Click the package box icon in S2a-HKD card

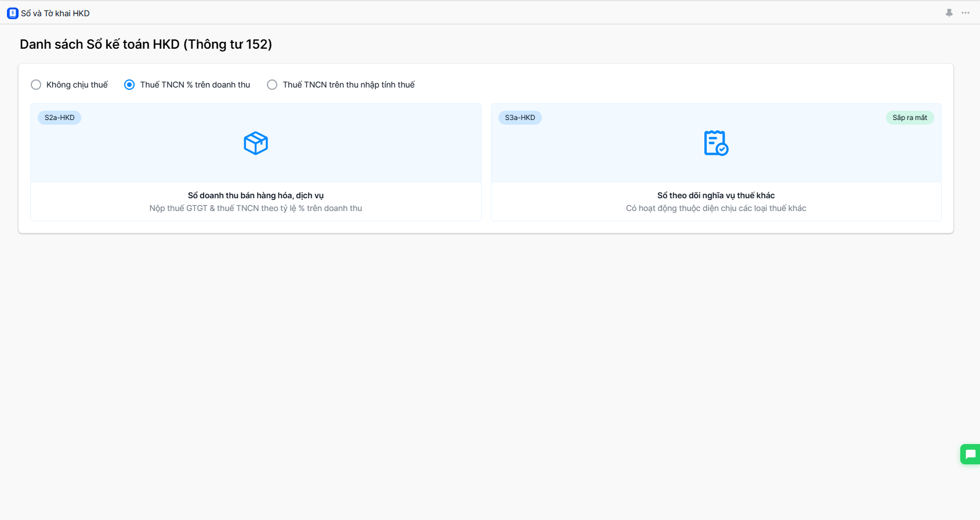coord(256,143)
